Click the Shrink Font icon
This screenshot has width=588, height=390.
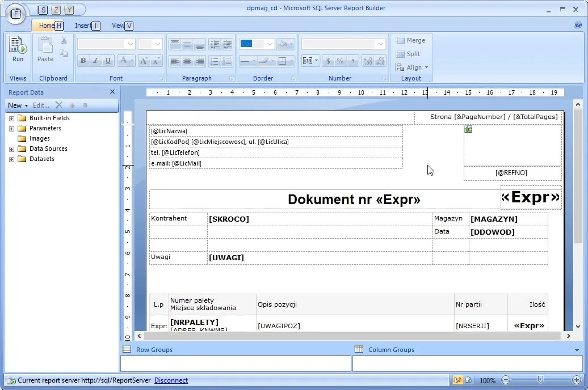[x=156, y=61]
